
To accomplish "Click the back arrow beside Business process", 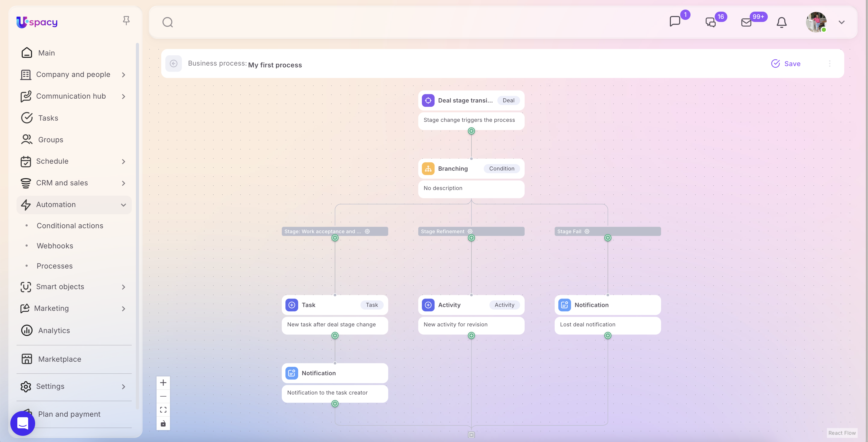I will click(174, 64).
